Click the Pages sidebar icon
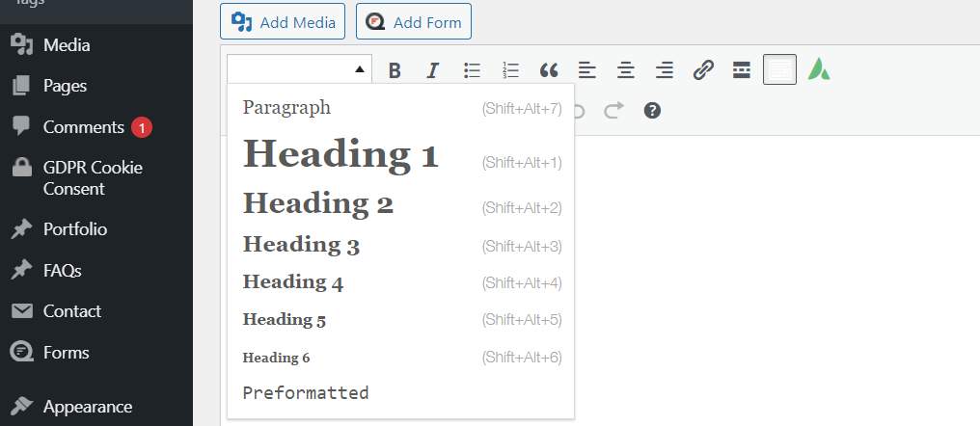Viewport: 980px width, 426px height. pyautogui.click(x=21, y=86)
